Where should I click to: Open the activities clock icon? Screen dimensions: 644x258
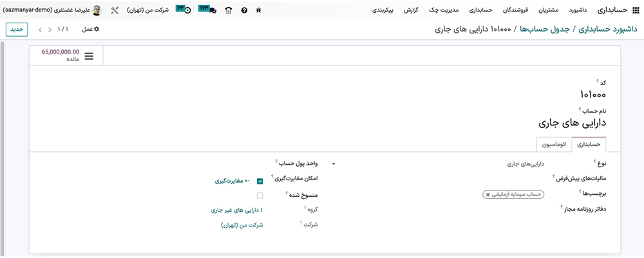coord(184,10)
